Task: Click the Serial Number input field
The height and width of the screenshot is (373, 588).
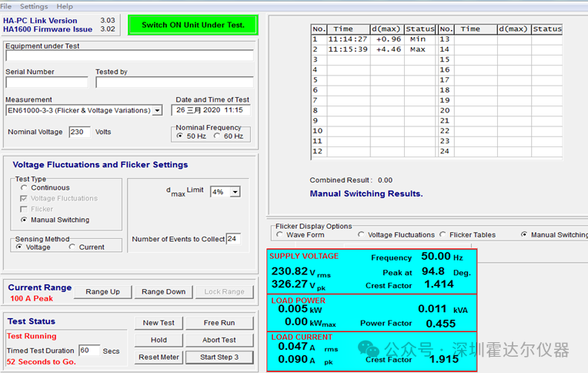Action: [46, 82]
